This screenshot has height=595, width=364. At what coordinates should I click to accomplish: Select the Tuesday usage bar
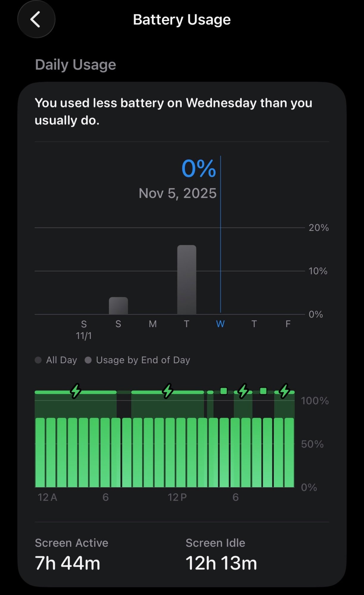point(186,280)
